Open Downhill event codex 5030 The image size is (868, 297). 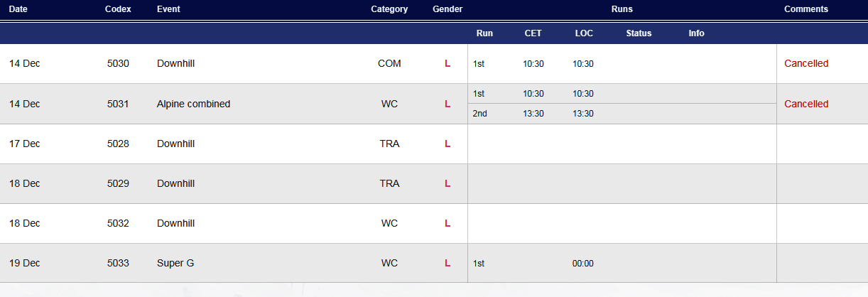[434, 63]
